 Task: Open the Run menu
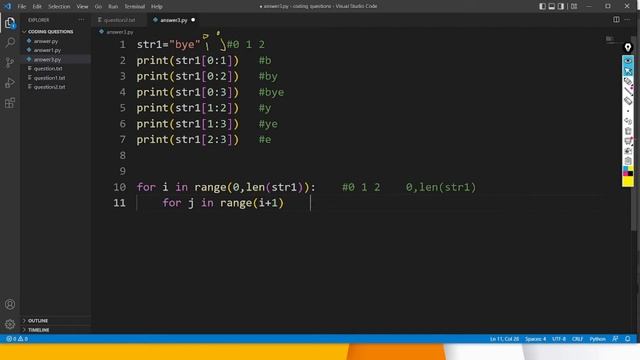113,6
